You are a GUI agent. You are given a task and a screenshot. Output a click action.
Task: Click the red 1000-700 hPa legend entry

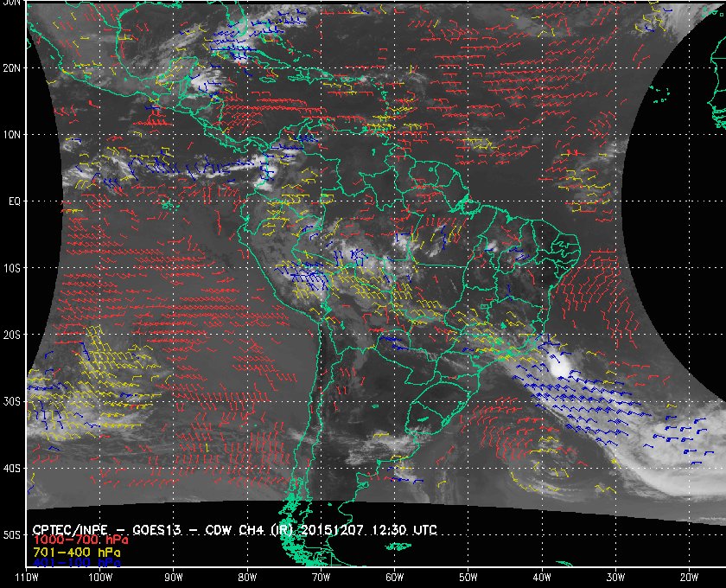[80, 540]
